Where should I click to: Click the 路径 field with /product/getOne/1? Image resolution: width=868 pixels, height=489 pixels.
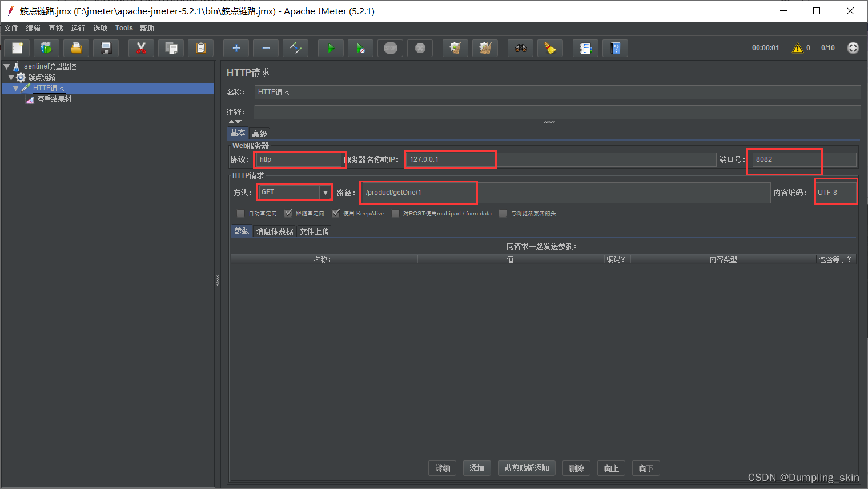pos(566,193)
